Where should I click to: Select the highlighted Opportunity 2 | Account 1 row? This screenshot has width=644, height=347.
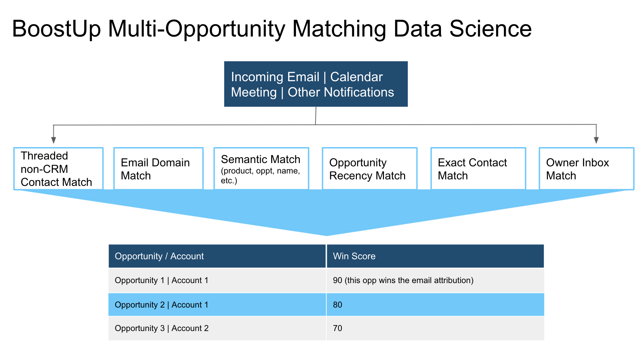tap(326, 305)
